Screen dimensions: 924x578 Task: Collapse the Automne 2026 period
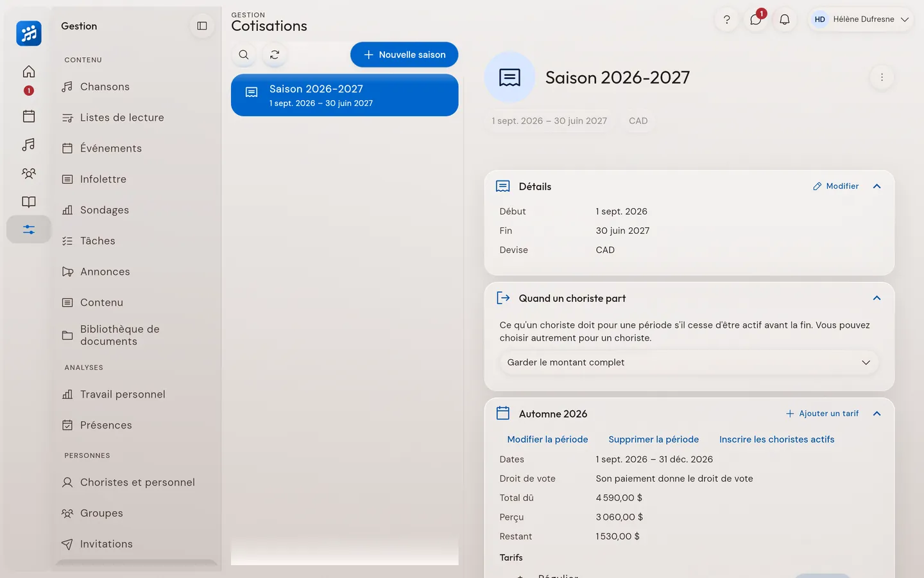coord(877,414)
